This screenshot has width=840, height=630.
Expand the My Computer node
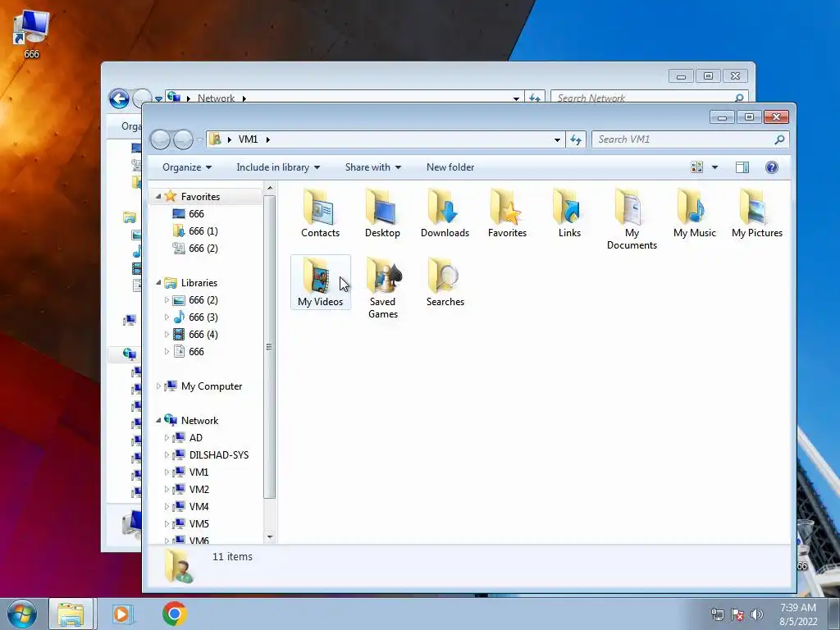(x=158, y=386)
